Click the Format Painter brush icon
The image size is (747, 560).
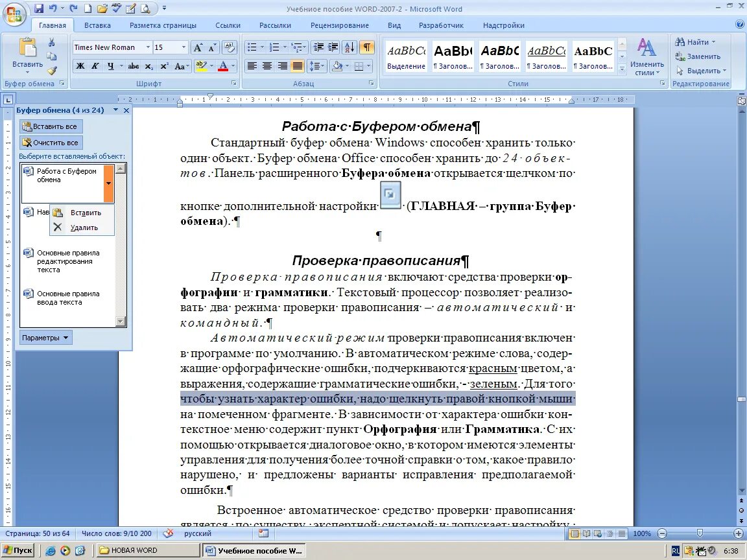pos(51,69)
